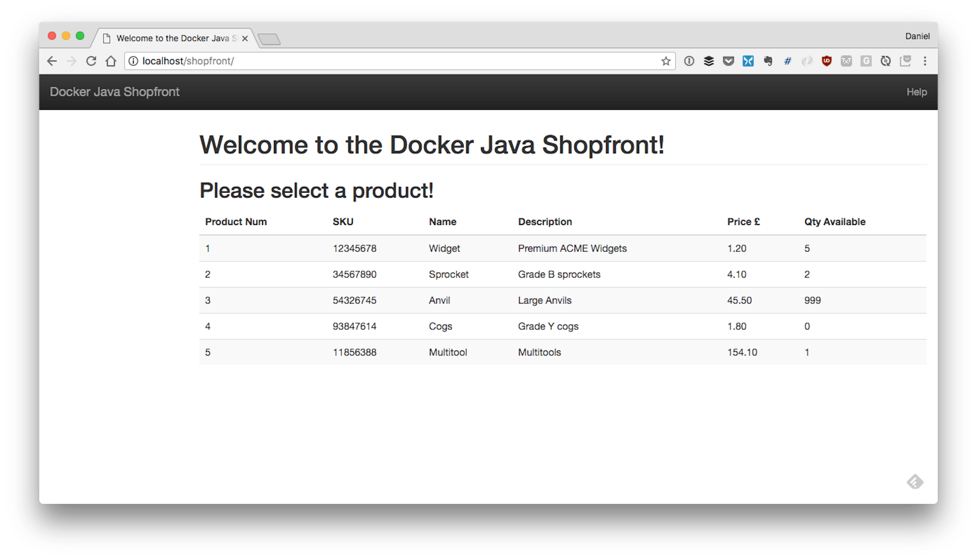The height and width of the screenshot is (560, 977).
Task: Select SKU 11856388 cell
Action: pos(354,352)
